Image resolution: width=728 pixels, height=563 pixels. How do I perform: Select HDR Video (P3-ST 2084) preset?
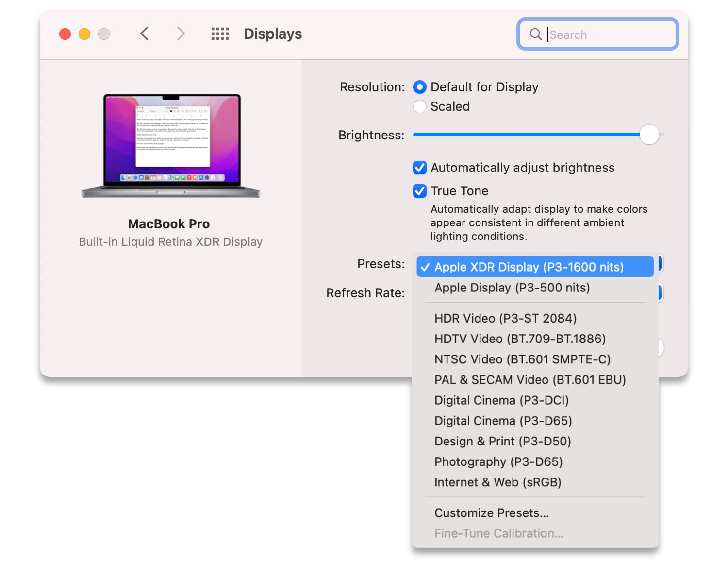coord(535,318)
